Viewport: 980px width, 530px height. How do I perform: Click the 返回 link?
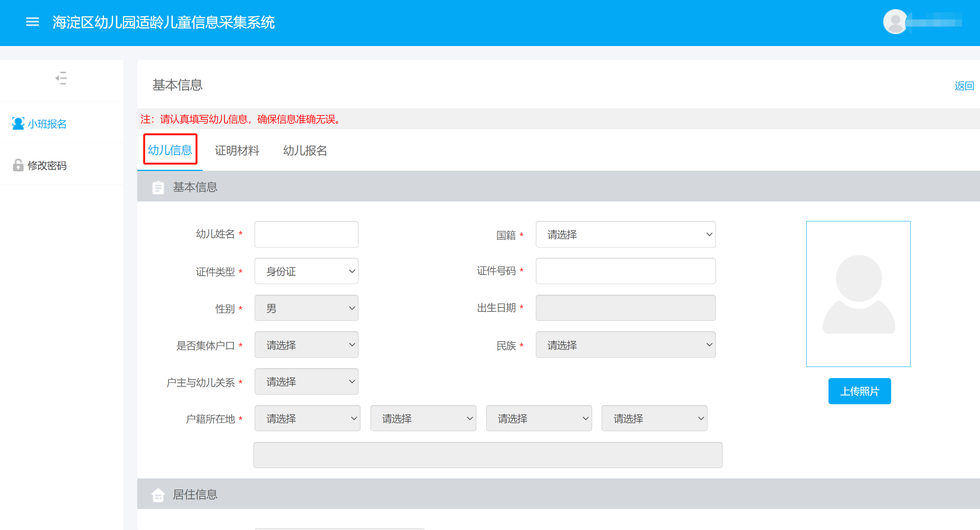pyautogui.click(x=964, y=86)
